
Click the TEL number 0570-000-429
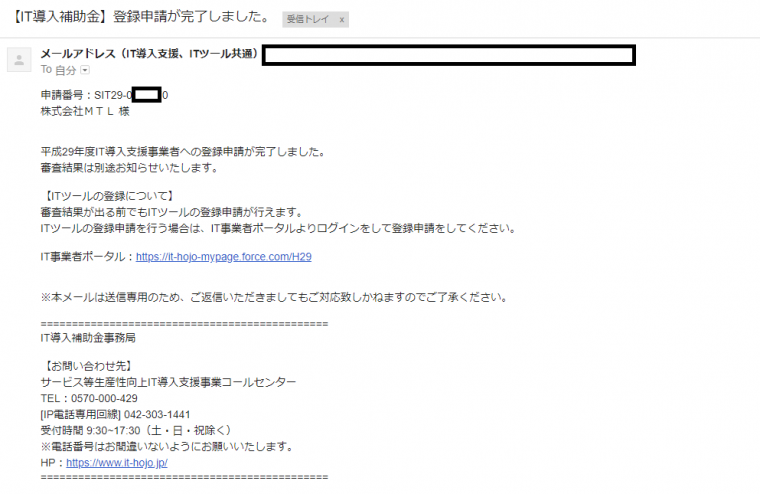click(x=104, y=398)
